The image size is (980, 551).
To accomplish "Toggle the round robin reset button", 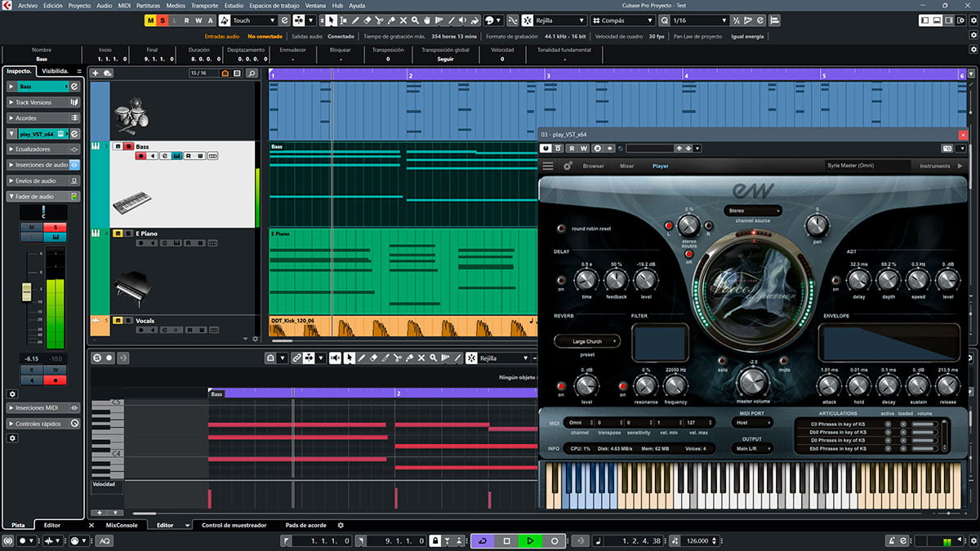I will [x=561, y=229].
